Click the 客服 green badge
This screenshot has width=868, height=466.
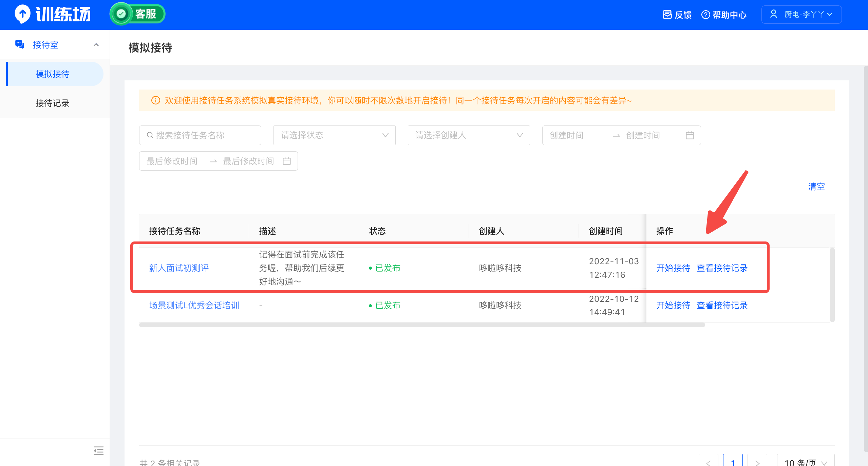pyautogui.click(x=137, y=14)
